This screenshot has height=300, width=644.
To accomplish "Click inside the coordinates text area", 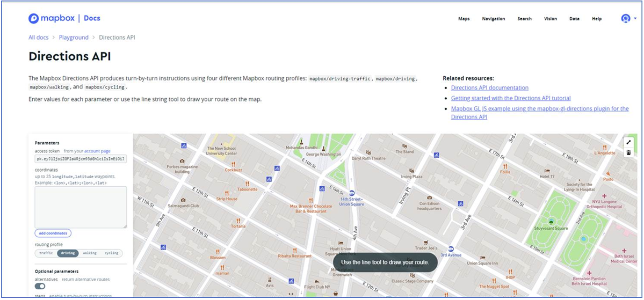I will tap(81, 207).
